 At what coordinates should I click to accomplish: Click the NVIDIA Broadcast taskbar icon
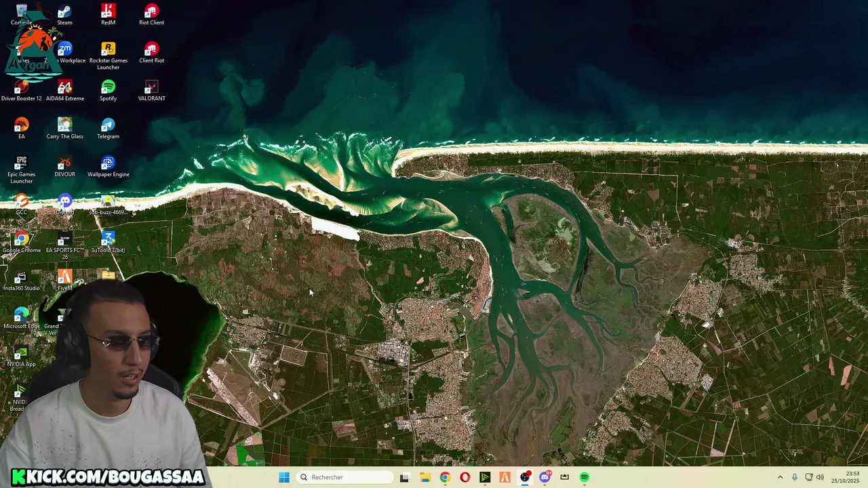point(485,477)
